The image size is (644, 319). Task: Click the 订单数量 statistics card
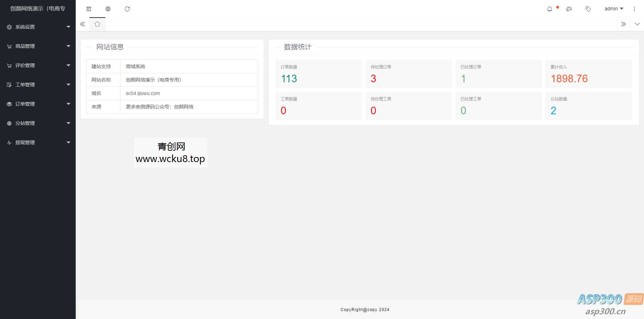[319, 74]
